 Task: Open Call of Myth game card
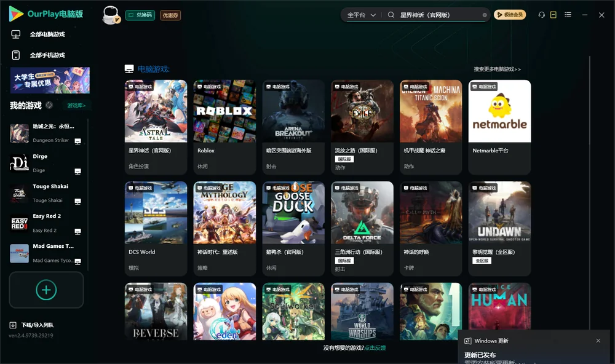(430, 229)
